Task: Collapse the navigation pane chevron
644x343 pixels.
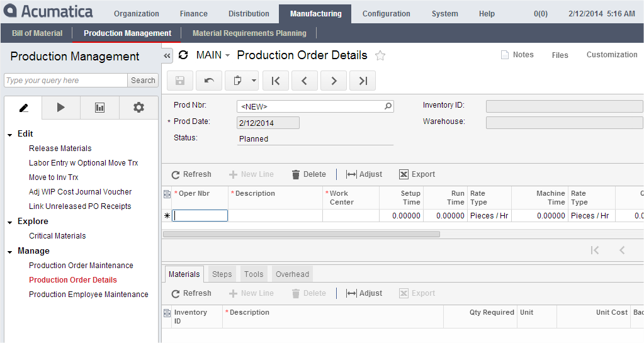Action: point(167,55)
